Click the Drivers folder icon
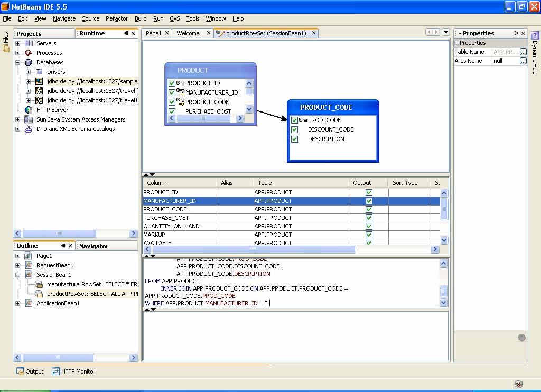The image size is (541, 392). pyautogui.click(x=39, y=72)
